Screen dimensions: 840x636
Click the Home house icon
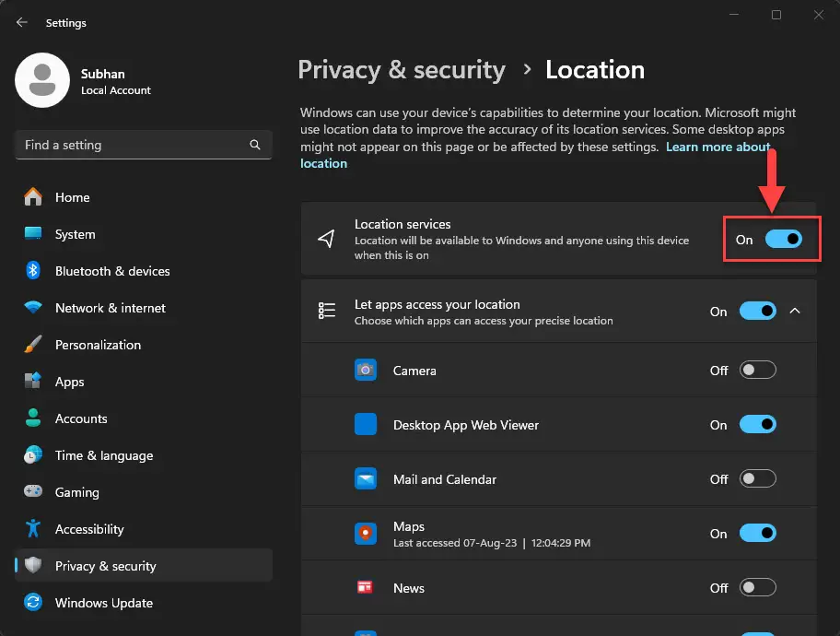[33, 197]
